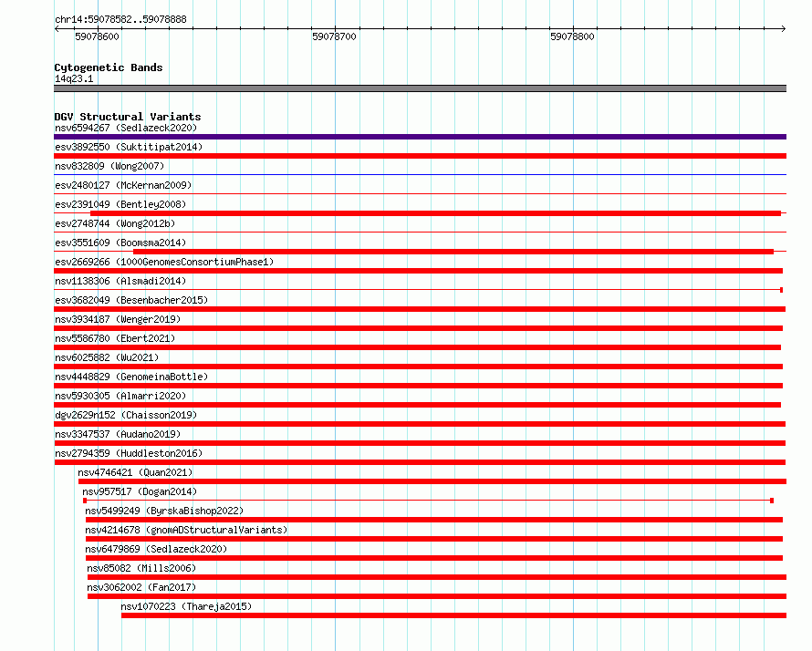Click the thin blue line under nsv832809
This screenshot has height=651, width=812.
coord(420,175)
